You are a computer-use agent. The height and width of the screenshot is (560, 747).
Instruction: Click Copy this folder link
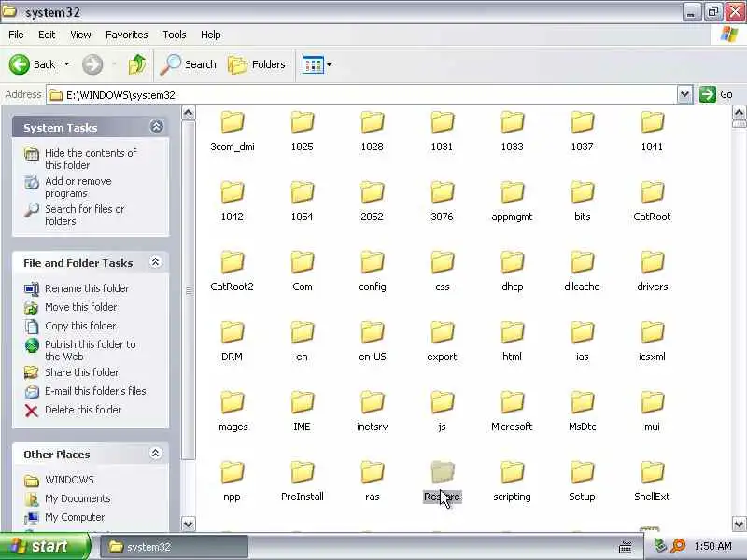pos(80,326)
